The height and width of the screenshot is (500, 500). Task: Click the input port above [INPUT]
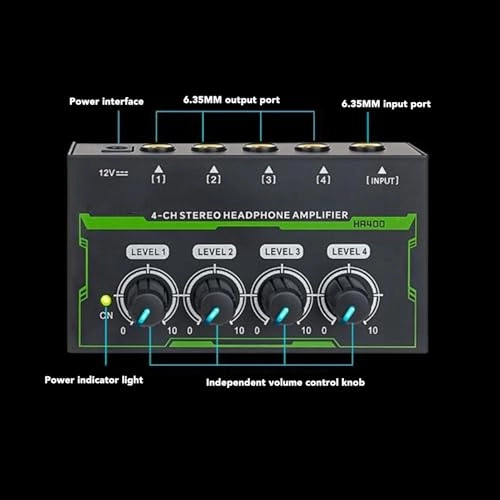click(x=366, y=147)
